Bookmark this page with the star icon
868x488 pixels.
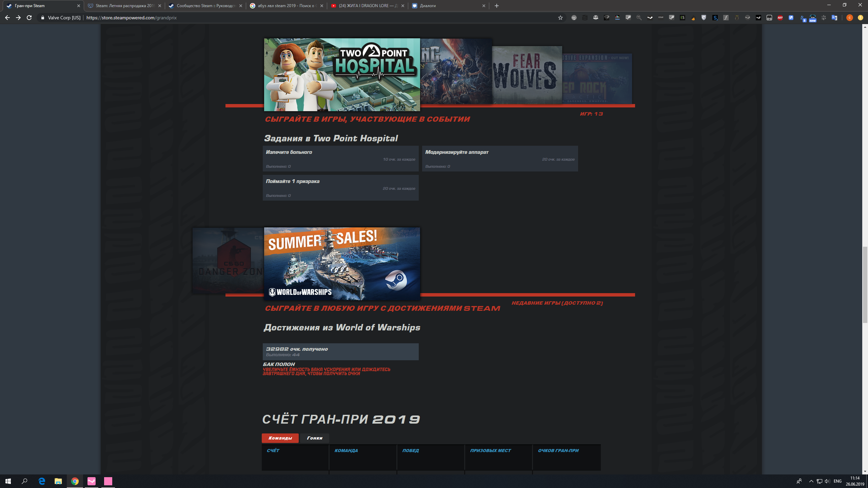click(x=560, y=18)
